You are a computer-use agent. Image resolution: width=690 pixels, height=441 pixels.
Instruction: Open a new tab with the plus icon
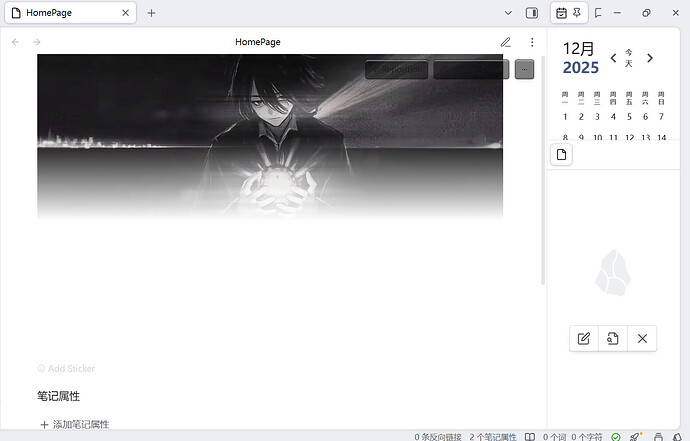coord(152,13)
